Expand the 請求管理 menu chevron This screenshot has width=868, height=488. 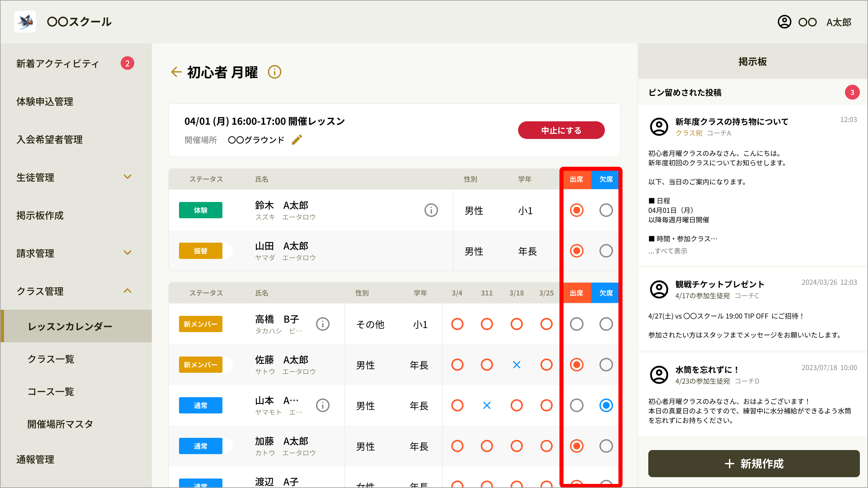tap(127, 252)
